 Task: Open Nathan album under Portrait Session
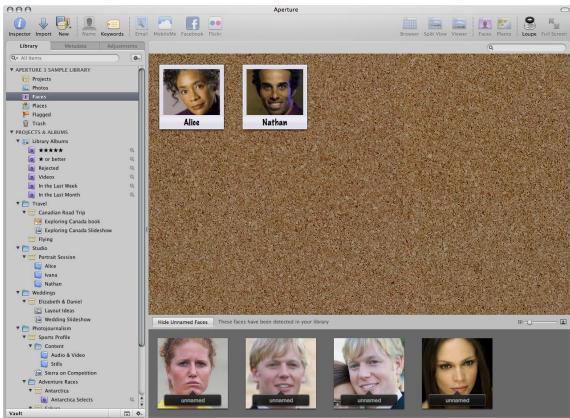click(53, 284)
